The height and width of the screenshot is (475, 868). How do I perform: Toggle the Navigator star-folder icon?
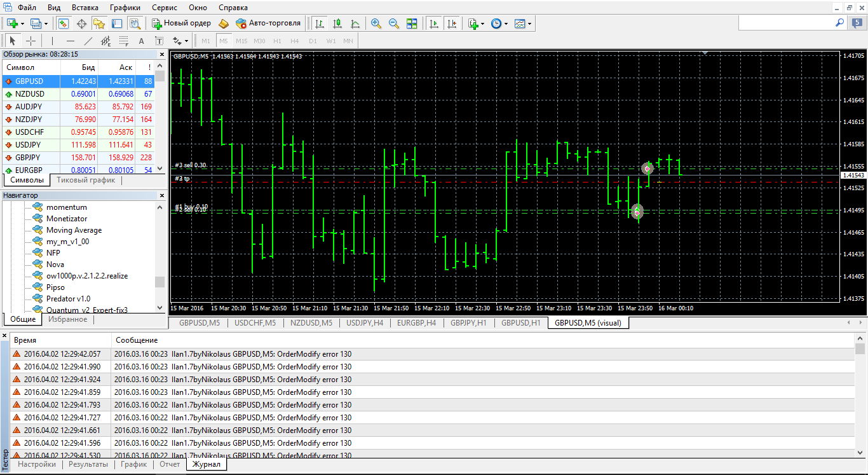point(99,24)
